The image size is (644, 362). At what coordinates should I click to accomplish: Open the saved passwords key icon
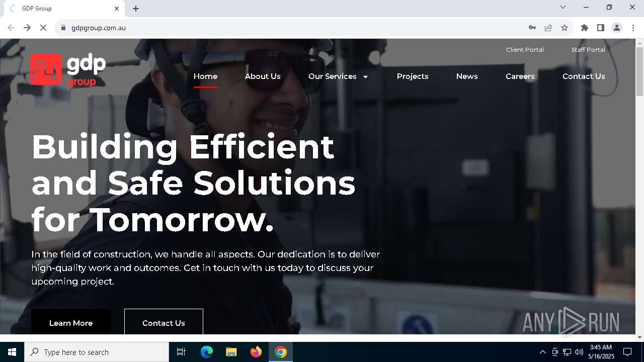click(x=532, y=28)
